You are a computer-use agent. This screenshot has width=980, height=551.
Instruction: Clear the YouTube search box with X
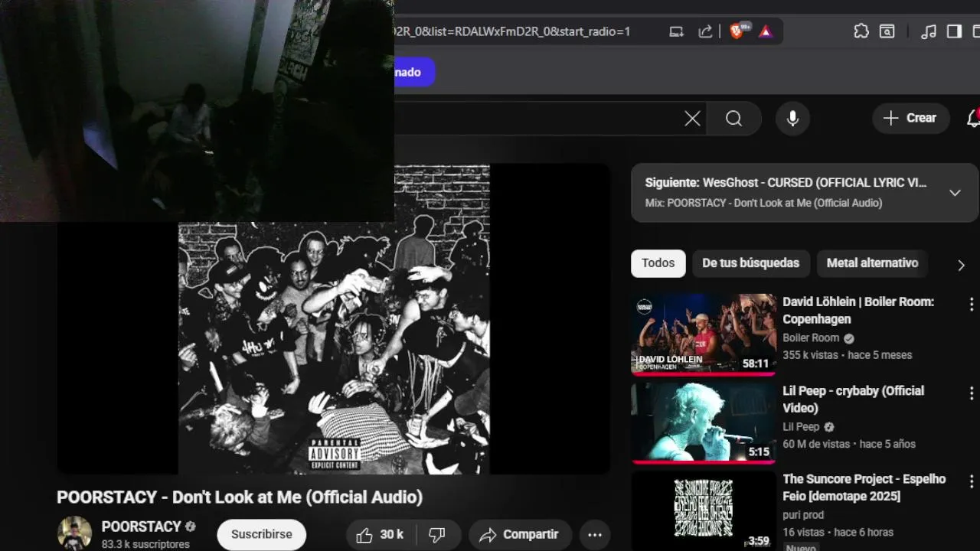(x=692, y=119)
